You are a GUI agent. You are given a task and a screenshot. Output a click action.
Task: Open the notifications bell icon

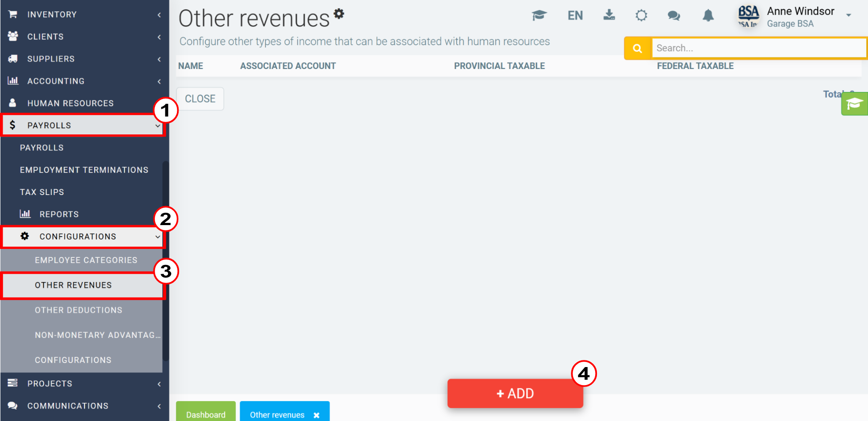(708, 15)
